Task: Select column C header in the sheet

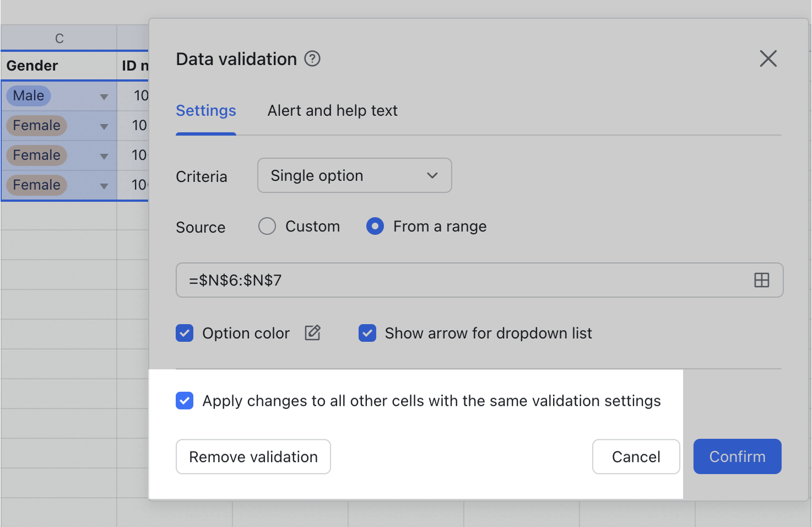Action: (x=58, y=37)
